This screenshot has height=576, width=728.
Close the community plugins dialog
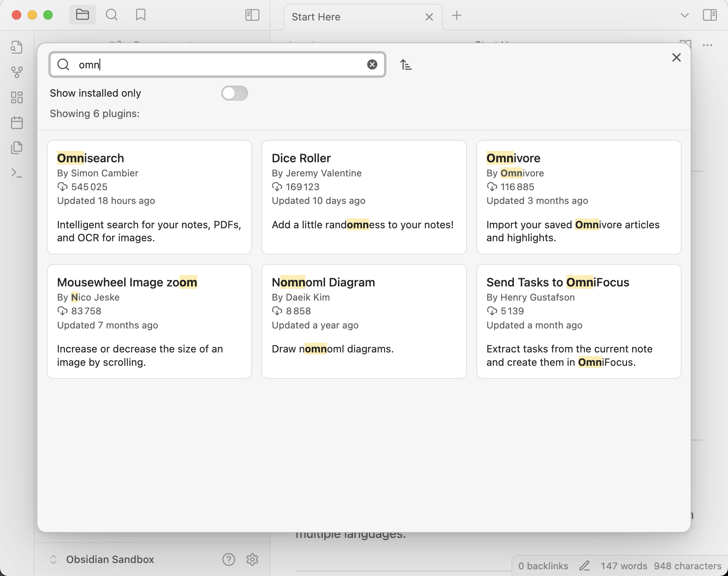coord(676,57)
